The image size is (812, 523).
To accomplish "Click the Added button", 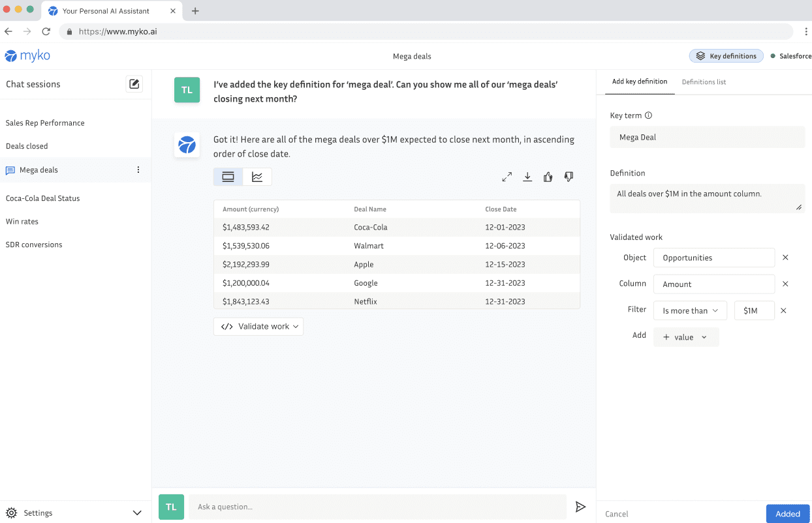I will click(787, 514).
